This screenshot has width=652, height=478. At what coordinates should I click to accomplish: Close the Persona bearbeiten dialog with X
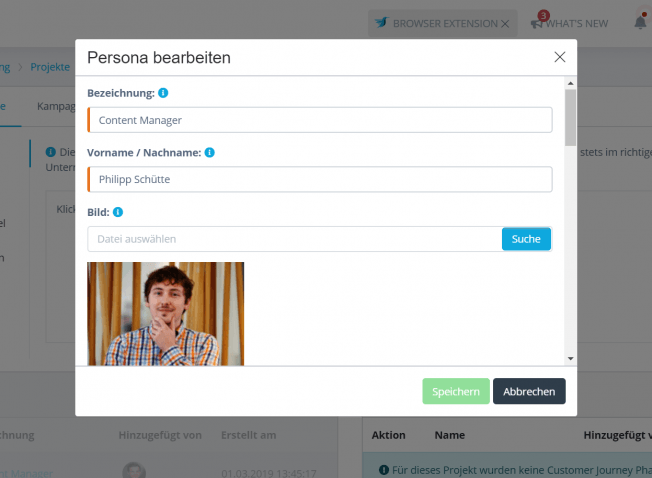pos(560,57)
